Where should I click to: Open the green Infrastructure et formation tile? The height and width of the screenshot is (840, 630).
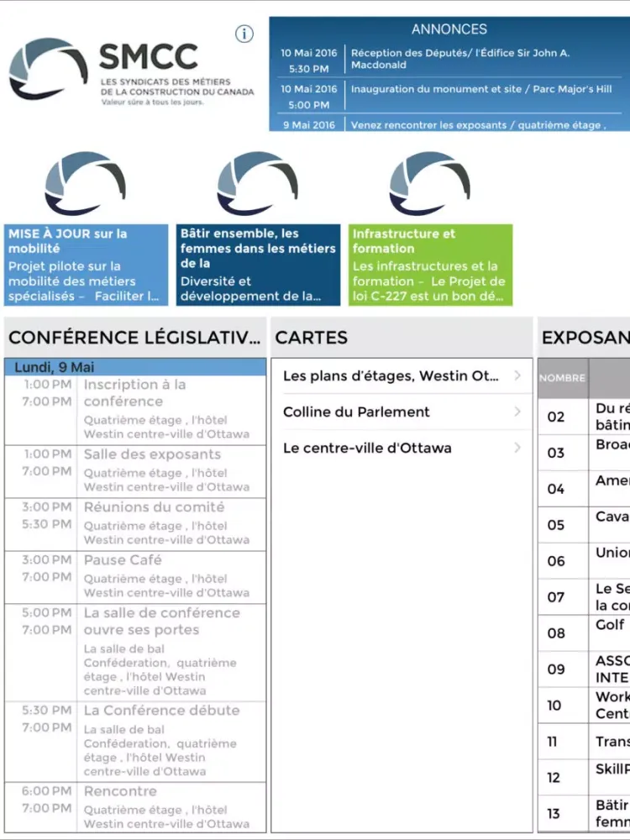pos(429,265)
